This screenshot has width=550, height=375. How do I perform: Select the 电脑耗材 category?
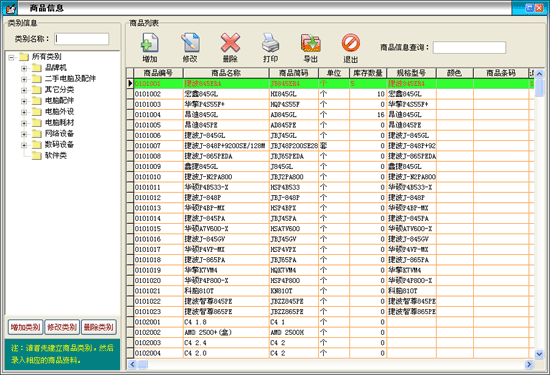point(59,122)
